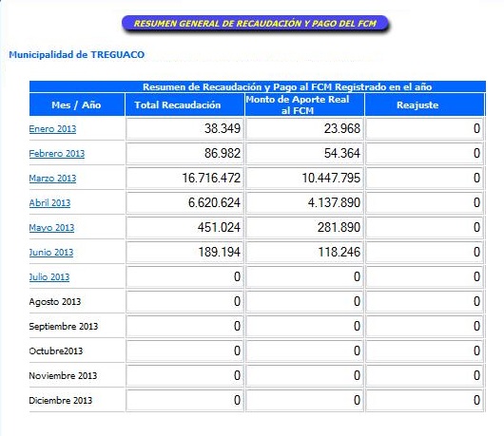This screenshot has height=436, width=504.
Task: Open the Marzo 2013 link
Action: (52, 179)
